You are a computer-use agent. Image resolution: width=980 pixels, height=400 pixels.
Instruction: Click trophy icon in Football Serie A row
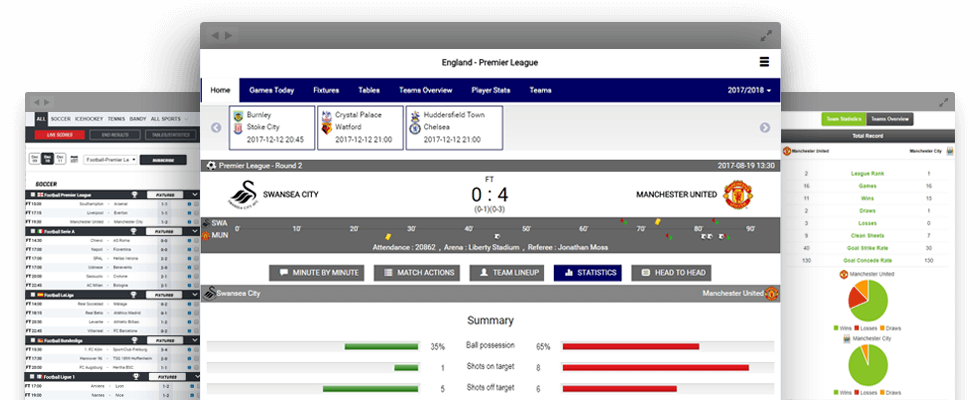tap(134, 231)
